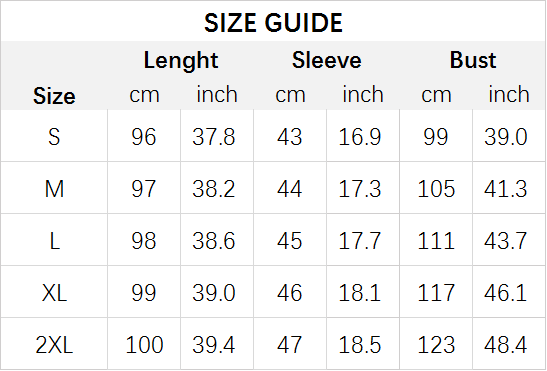Click the 37.8 inch length cell
This screenshot has width=547, height=371.
tap(213, 137)
